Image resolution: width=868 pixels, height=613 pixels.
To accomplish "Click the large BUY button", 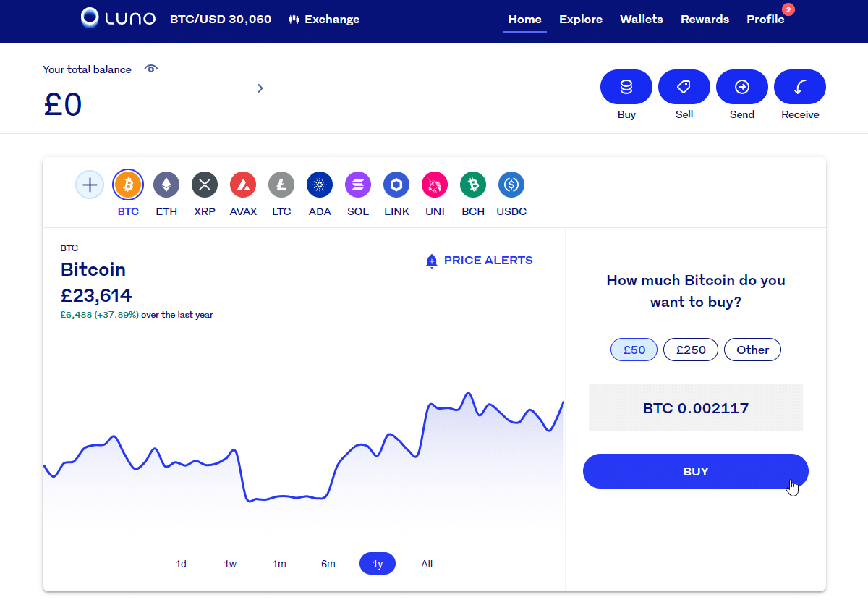I will (x=696, y=471).
